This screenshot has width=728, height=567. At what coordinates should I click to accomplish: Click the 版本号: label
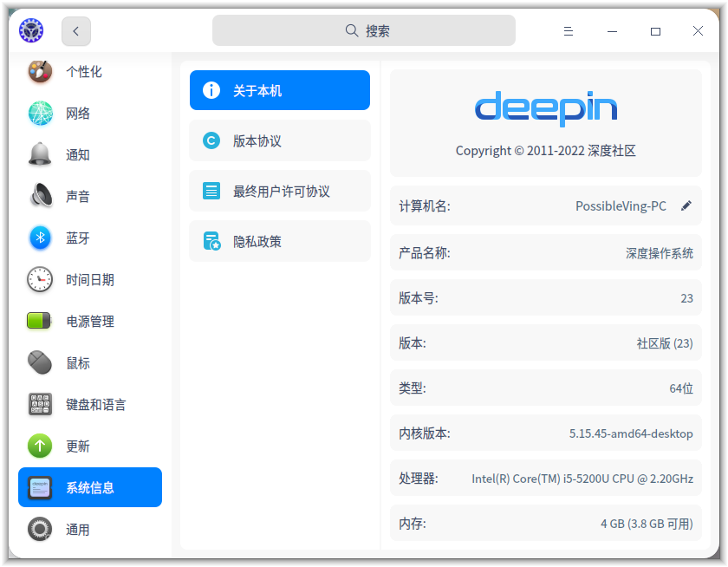(419, 298)
